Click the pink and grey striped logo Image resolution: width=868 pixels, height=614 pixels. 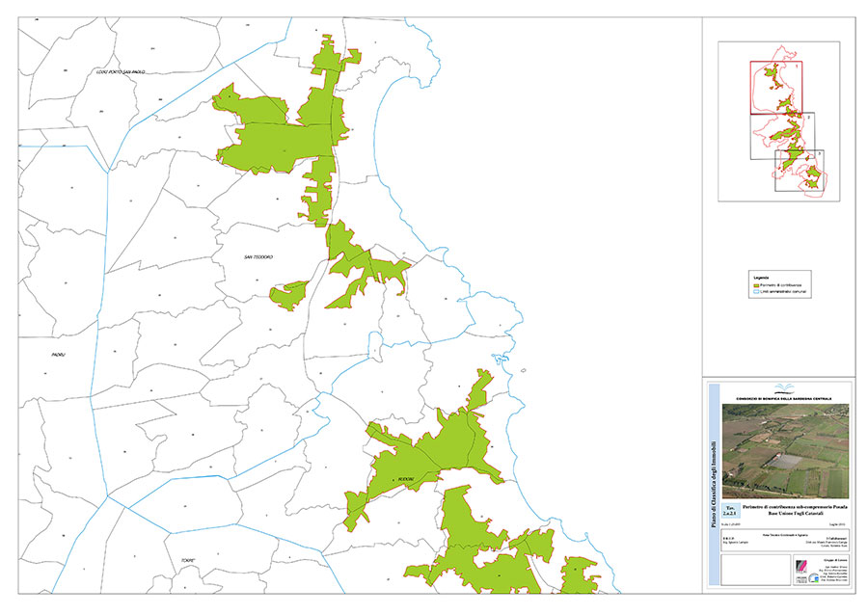801,568
